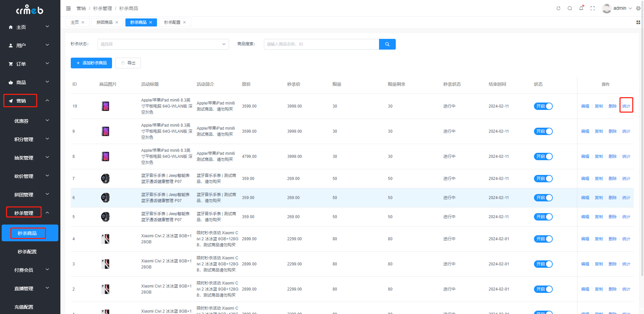Click the blue magnifier search button
Image resolution: width=644 pixels, height=314 pixels.
tap(387, 44)
